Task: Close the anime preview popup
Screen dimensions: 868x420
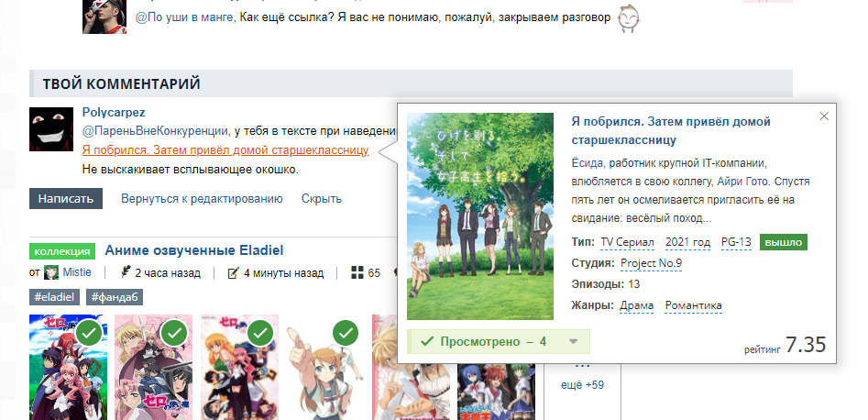Action: [x=823, y=116]
